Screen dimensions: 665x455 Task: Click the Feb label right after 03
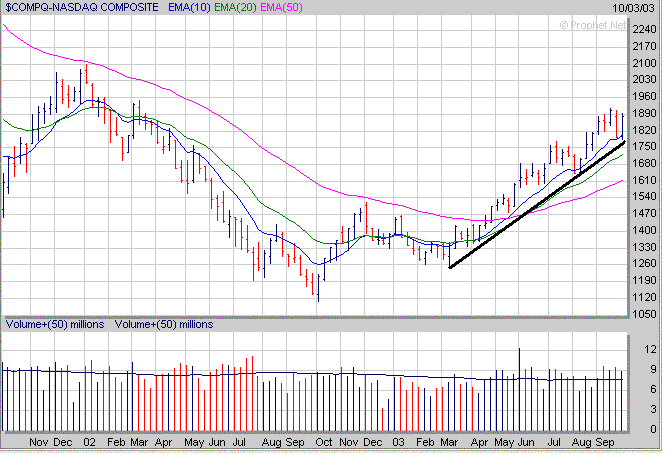425,442
